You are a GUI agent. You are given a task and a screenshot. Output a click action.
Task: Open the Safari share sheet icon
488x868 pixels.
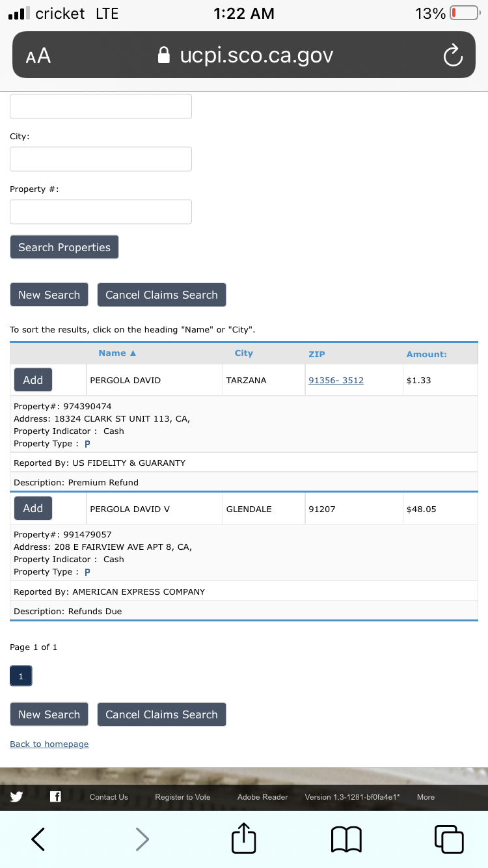[244, 837]
